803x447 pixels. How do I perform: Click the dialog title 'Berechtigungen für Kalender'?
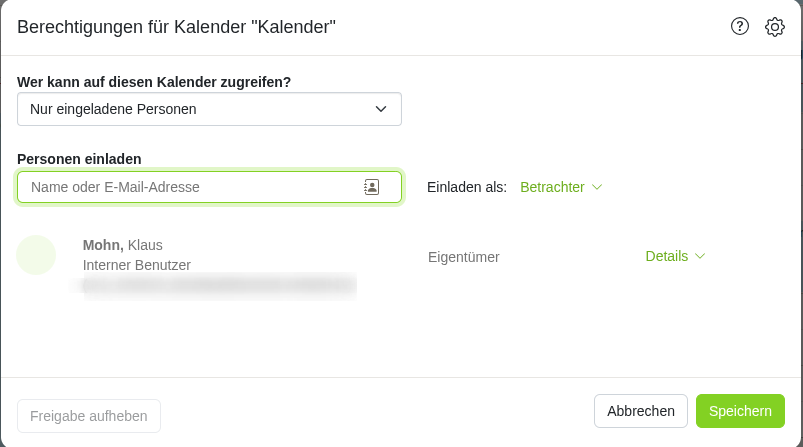pyautogui.click(x=176, y=27)
